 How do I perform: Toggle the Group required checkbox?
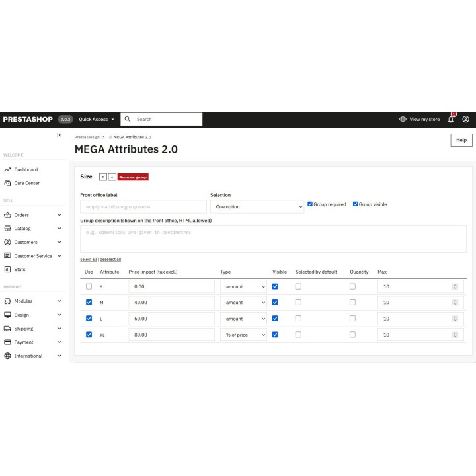310,204
